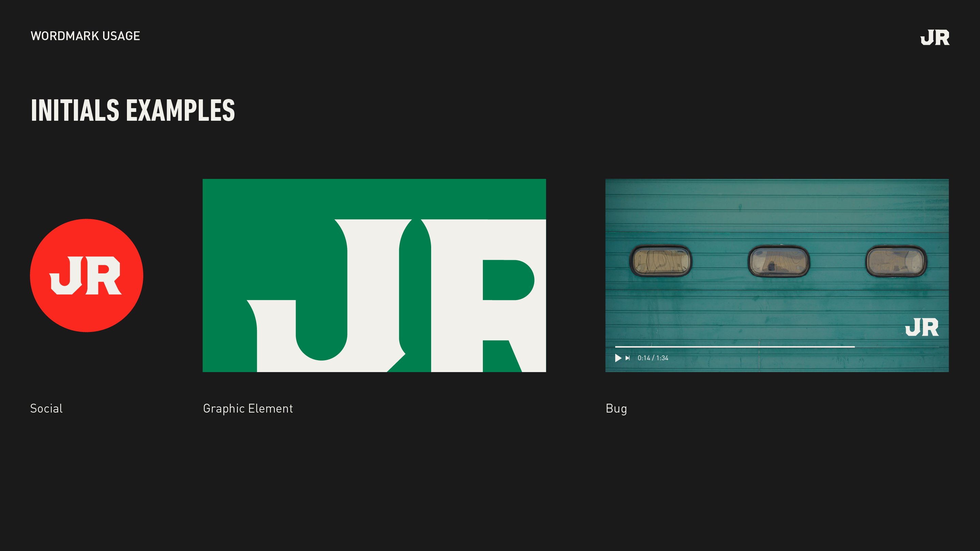Click the INITIALS EXAMPLES heading

133,110
